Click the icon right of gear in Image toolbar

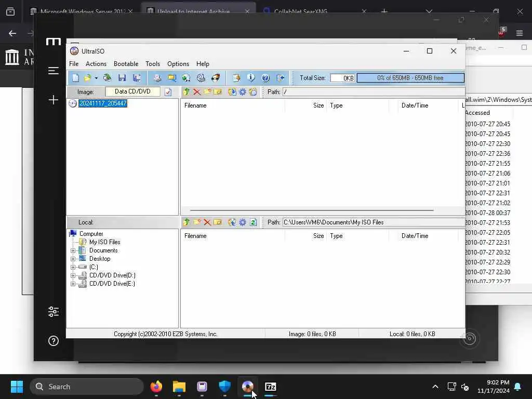click(x=253, y=92)
